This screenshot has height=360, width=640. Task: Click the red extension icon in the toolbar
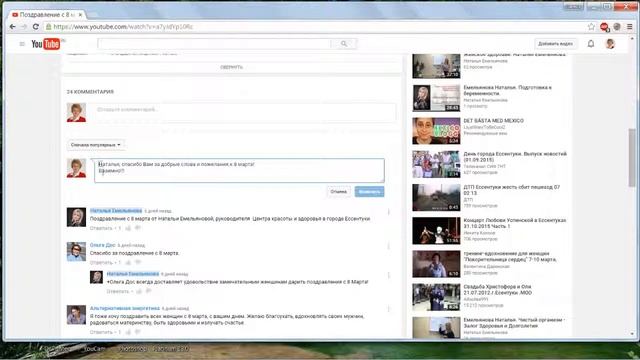coord(604,27)
